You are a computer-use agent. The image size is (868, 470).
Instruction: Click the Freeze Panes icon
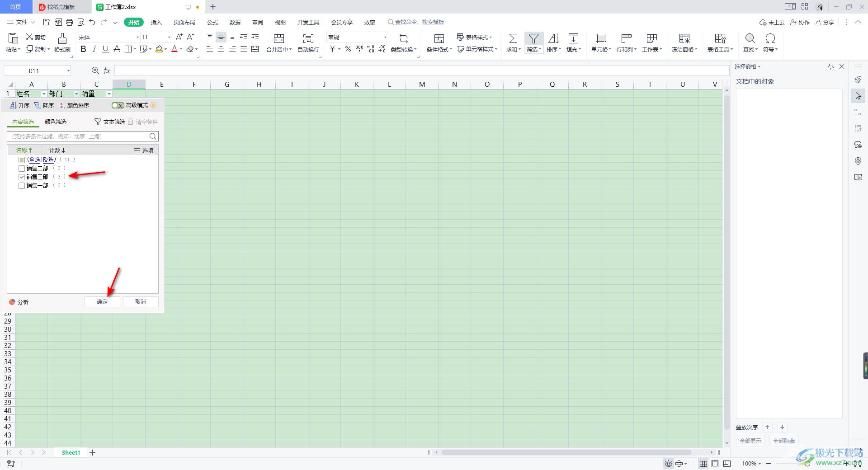[x=684, y=38]
